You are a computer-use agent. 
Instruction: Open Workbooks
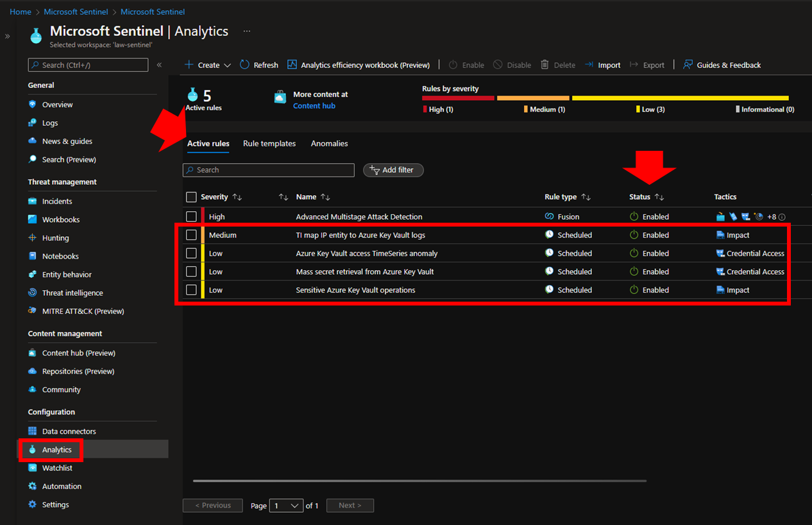(61, 219)
